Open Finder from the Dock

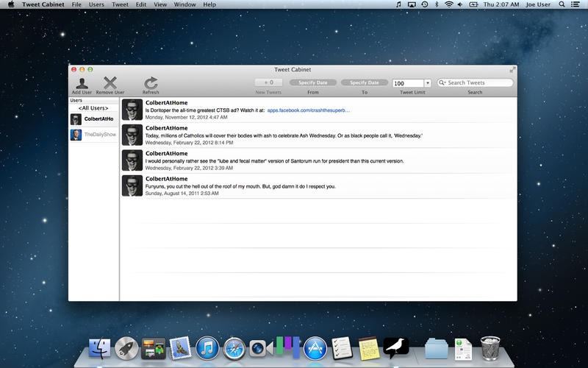[x=100, y=348]
